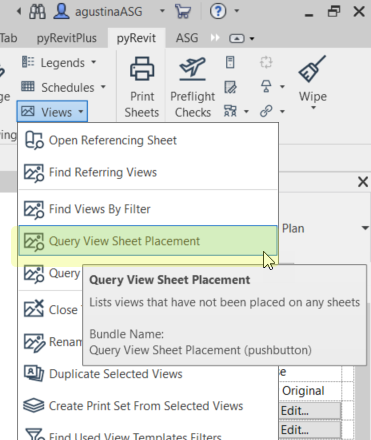Screen dimensions: 371x440
Task: Open the Plan type selector dropdown
Action: click(x=365, y=228)
